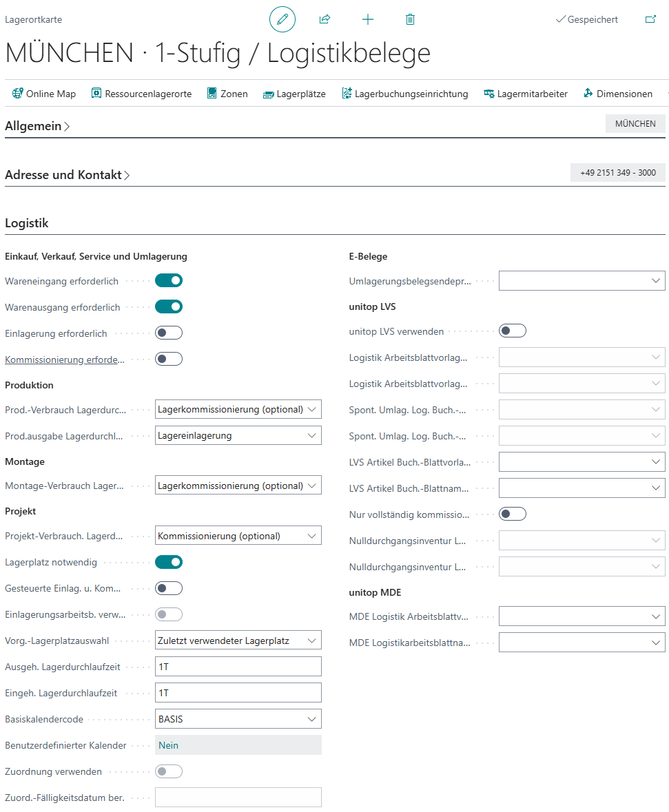Open page in new window icon
This screenshot has width=669, height=812.
pos(650,19)
